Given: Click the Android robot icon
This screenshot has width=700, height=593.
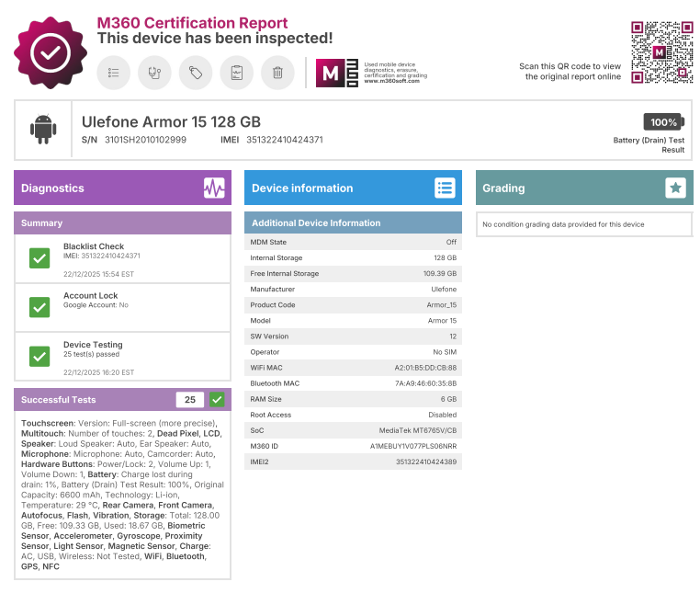Looking at the screenshot, I should (x=42, y=130).
